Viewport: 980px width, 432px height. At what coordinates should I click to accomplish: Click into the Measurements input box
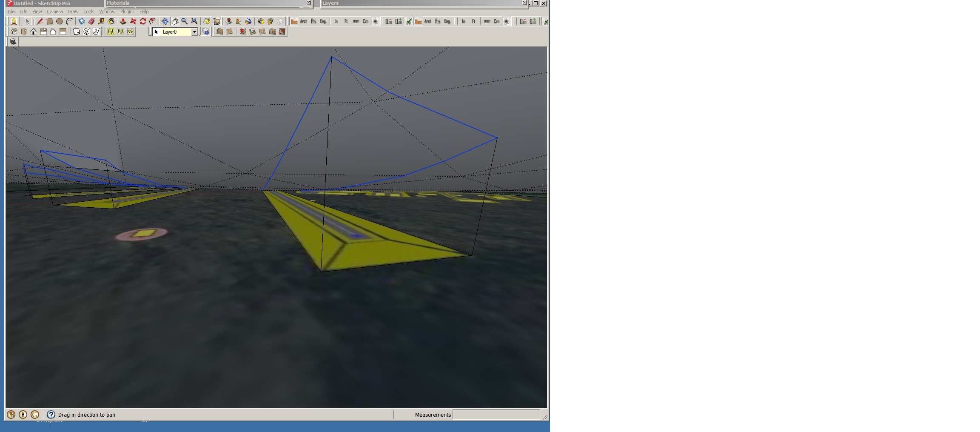click(x=496, y=415)
